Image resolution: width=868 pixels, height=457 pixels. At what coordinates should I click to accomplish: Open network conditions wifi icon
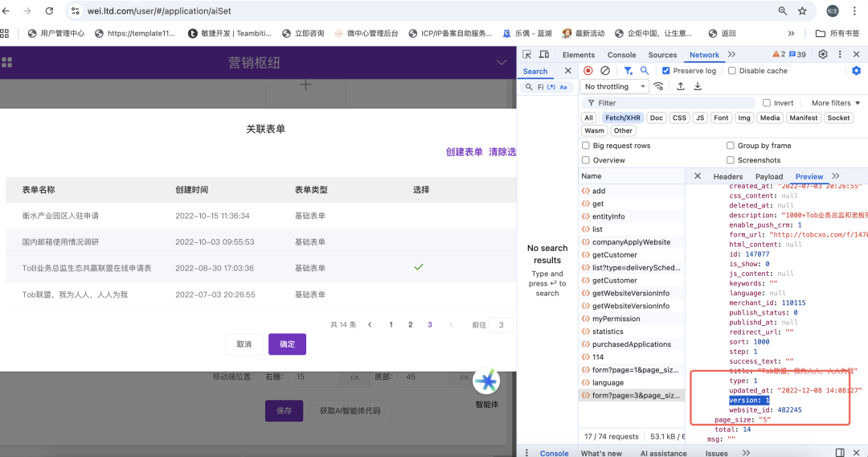click(x=659, y=87)
